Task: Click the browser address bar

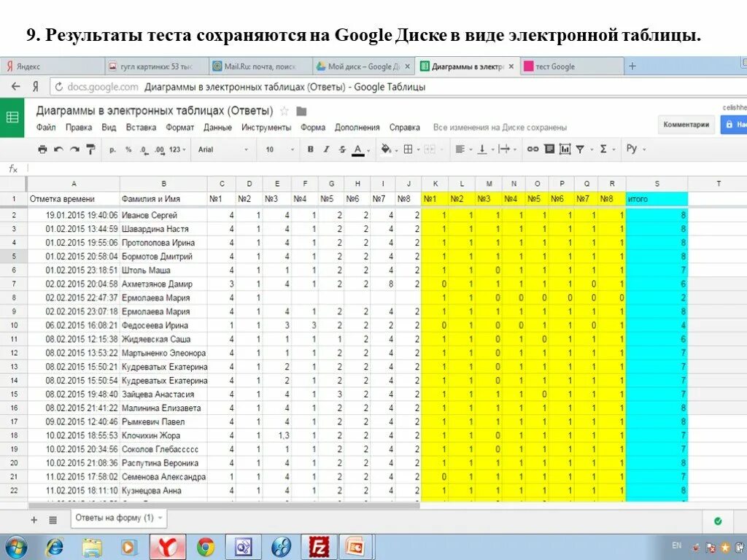Action: pos(398,87)
